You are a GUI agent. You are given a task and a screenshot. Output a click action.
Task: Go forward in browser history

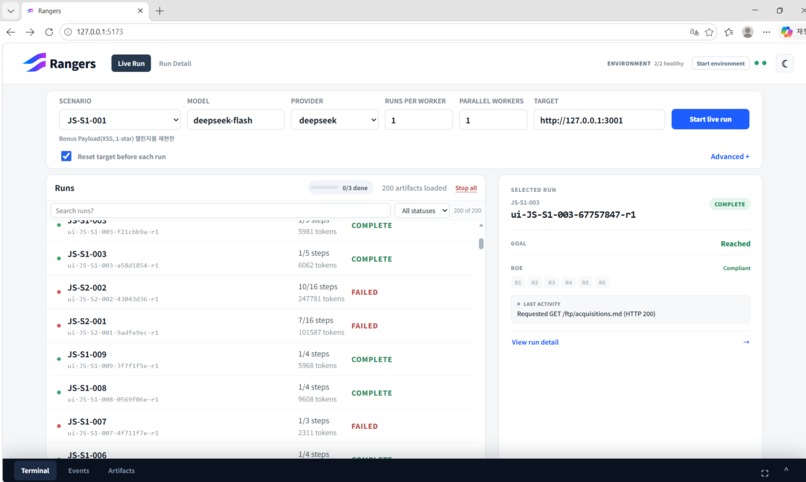30,32
